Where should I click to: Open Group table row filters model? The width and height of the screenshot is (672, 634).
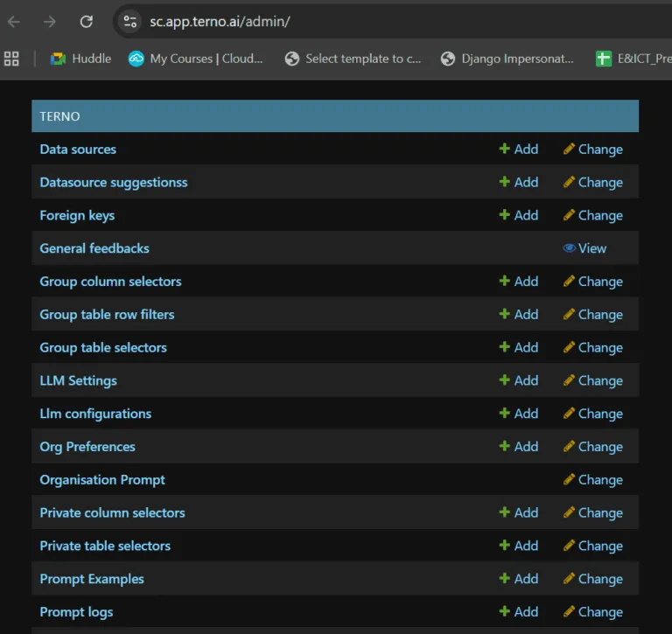(107, 315)
